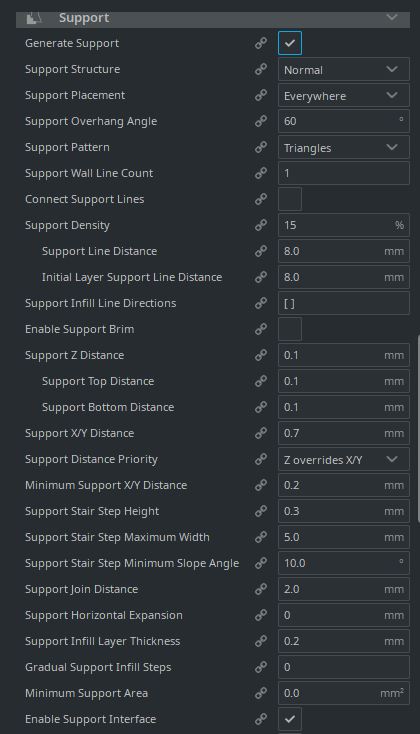The width and height of the screenshot is (420, 734).
Task: Click the Support Infill Line Directions field
Action: tap(344, 303)
